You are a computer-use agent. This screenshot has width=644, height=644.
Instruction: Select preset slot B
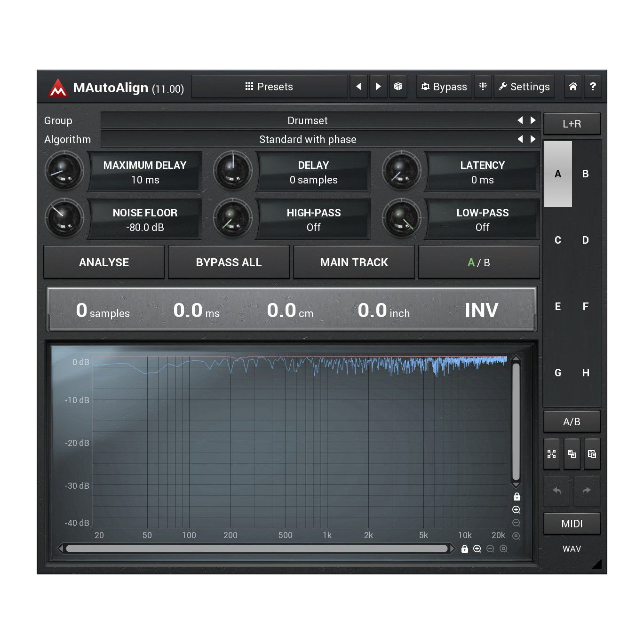pos(585,174)
